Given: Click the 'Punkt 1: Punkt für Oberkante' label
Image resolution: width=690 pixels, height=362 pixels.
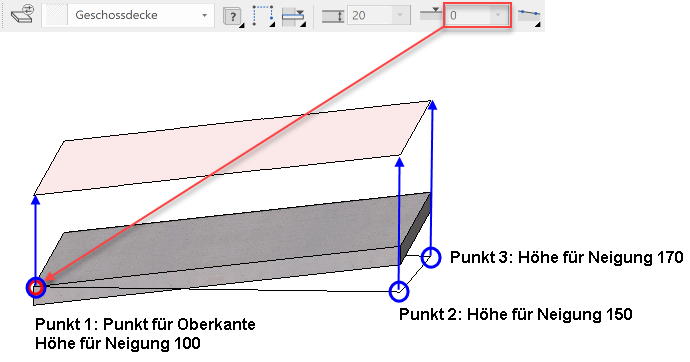Looking at the screenshot, I should coord(145,324).
